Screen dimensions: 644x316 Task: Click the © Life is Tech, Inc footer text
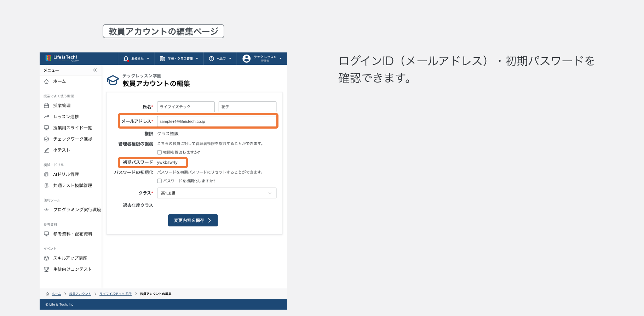point(59,304)
